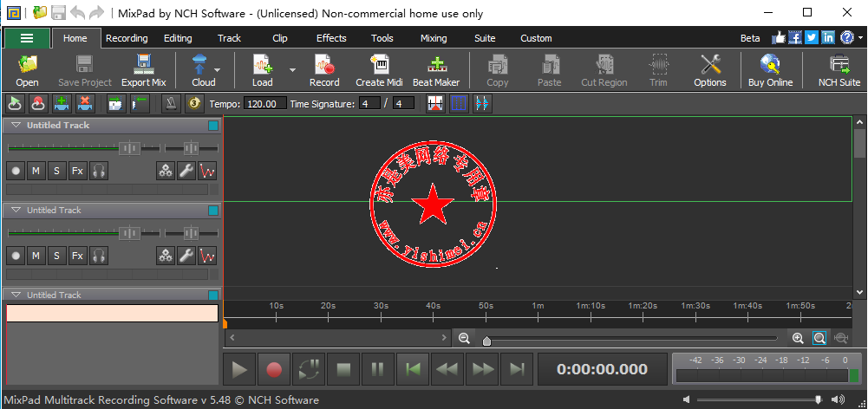Toggle the metronome icon
The height and width of the screenshot is (409, 868).
(171, 103)
